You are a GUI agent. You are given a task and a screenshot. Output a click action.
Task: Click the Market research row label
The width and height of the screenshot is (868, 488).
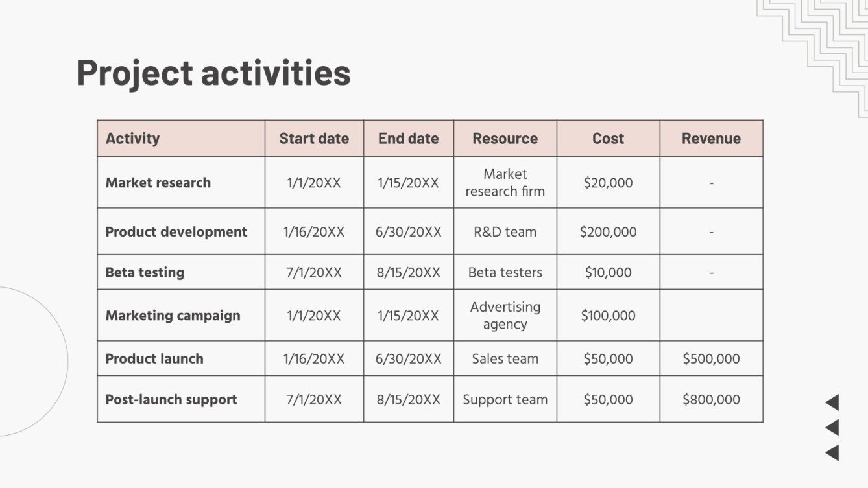[x=158, y=183]
